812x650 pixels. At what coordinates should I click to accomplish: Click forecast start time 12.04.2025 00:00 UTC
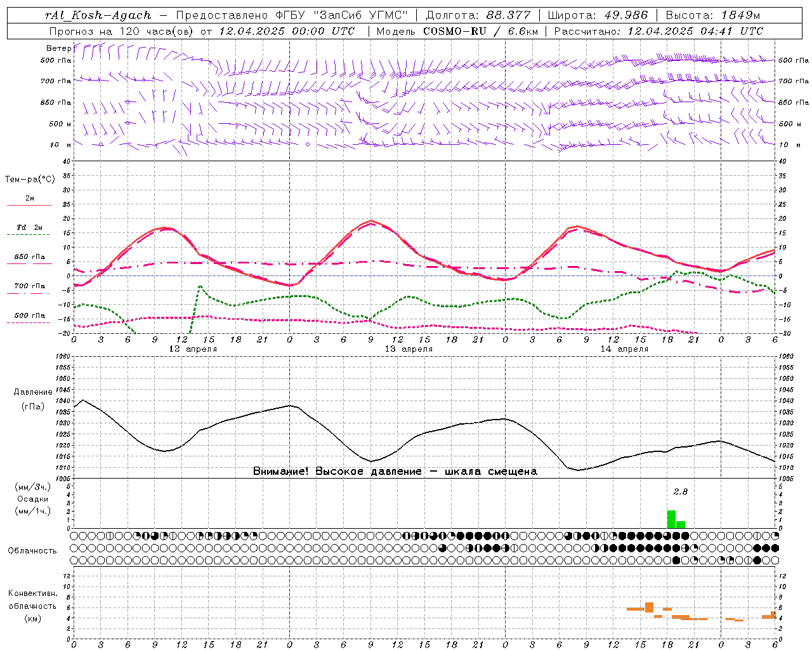tap(287, 31)
